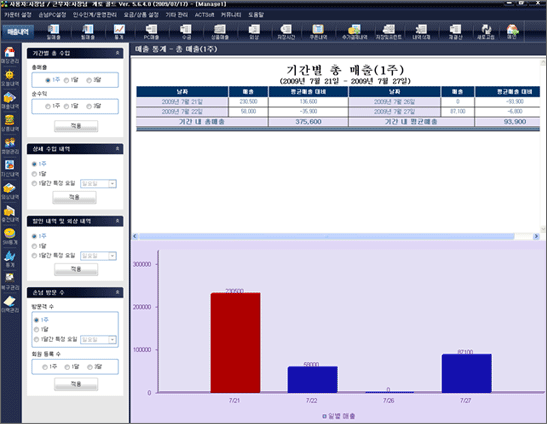The image size is (547, 424).
Task: Choose 1달 radio in 상세 수입 내역 panel
Action: coord(34,174)
